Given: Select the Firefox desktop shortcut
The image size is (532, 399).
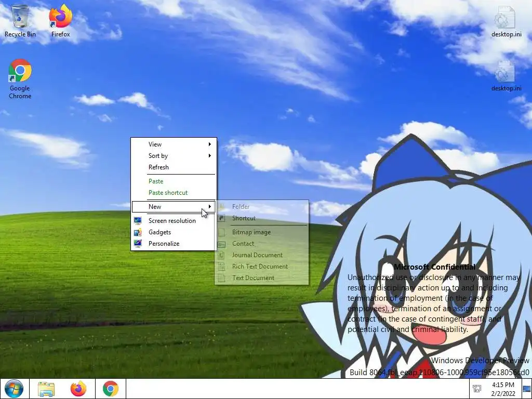Looking at the screenshot, I should [60, 20].
